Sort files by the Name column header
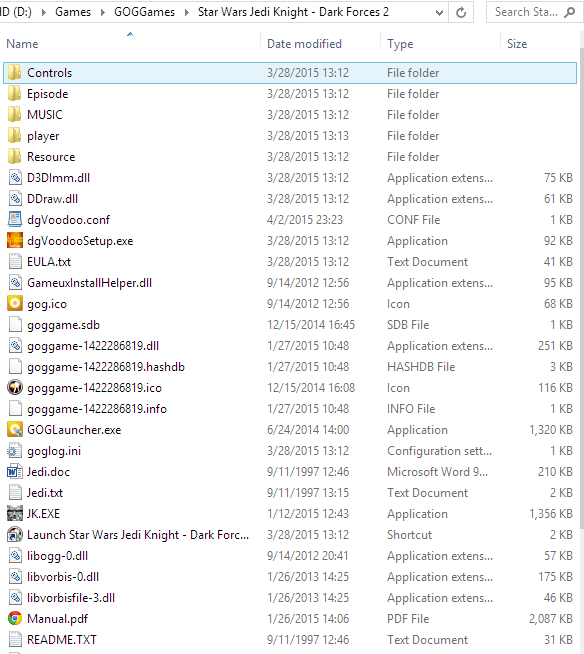The height and width of the screenshot is (654, 584). [x=22, y=44]
